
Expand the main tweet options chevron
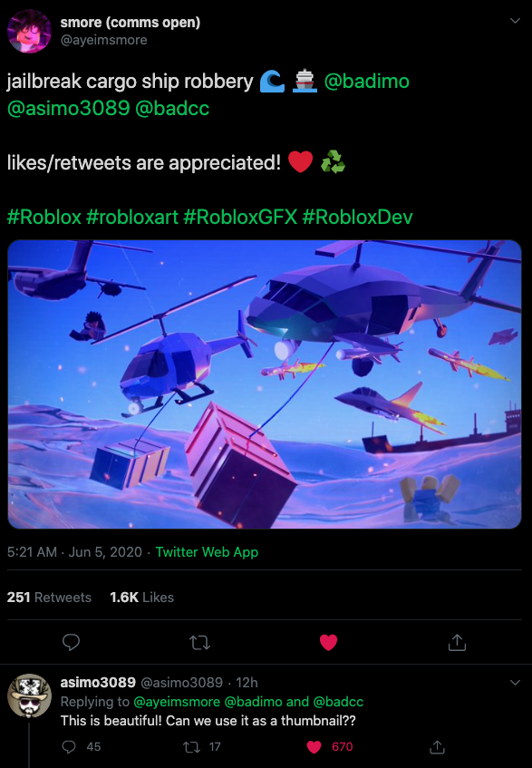click(515, 21)
